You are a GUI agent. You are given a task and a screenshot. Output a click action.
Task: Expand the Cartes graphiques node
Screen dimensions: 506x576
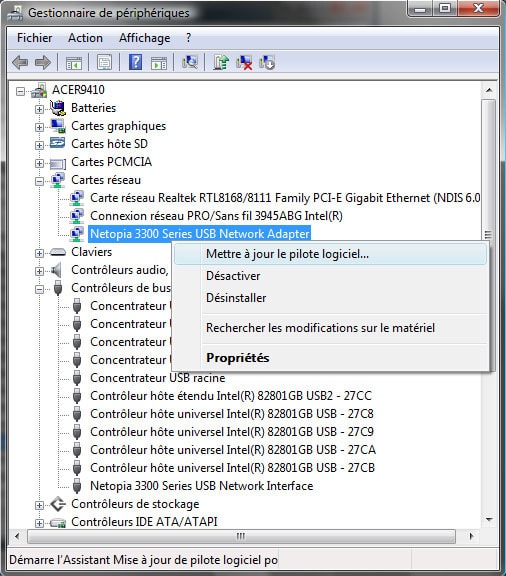39,127
